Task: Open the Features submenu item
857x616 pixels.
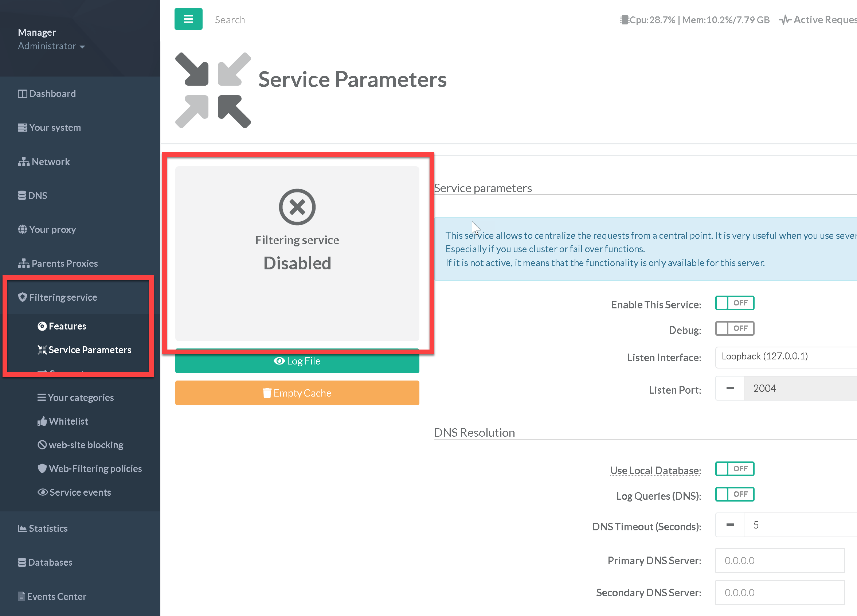Action: coord(67,326)
